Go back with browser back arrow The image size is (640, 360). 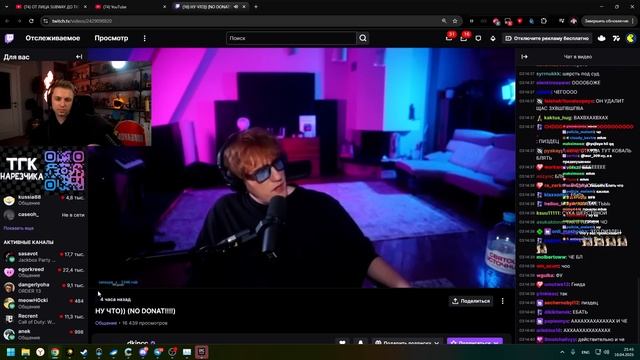tap(7, 21)
